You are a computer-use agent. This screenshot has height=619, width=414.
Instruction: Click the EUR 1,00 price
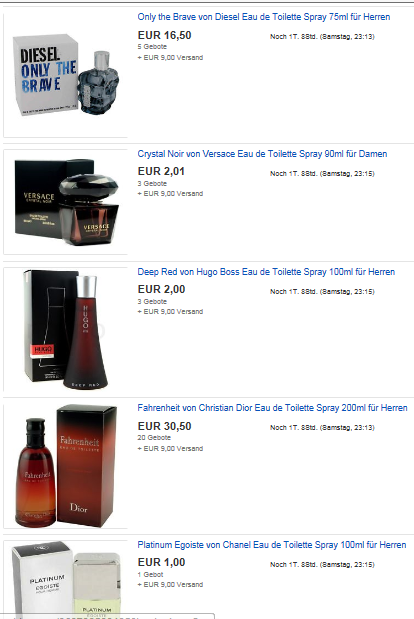coord(161,562)
